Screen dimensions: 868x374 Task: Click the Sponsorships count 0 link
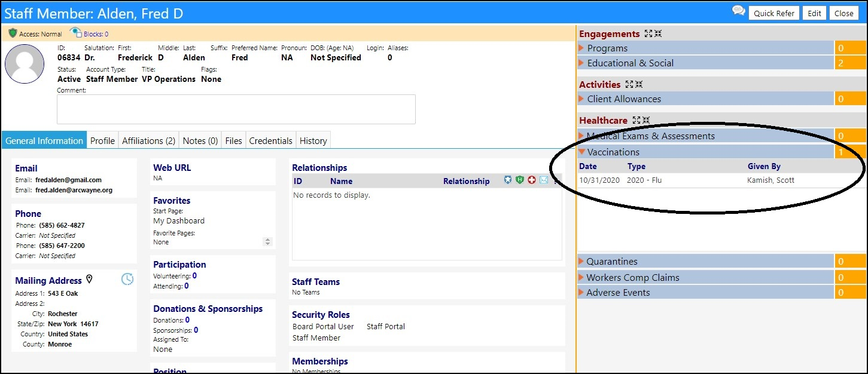(x=196, y=330)
